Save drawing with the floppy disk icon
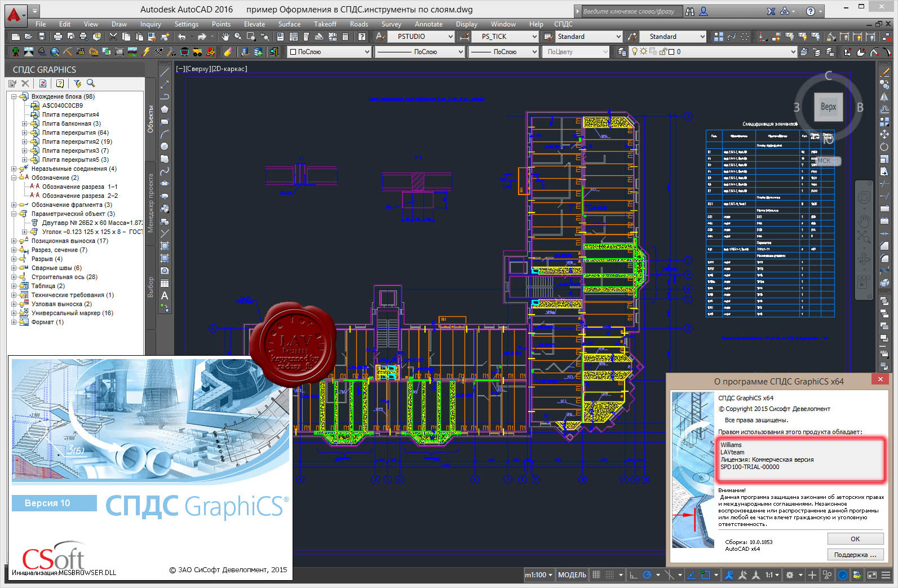 pyautogui.click(x=41, y=37)
